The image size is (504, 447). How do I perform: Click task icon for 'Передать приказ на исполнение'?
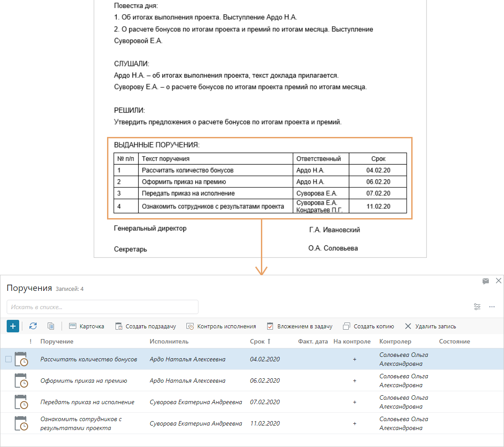[x=21, y=402]
